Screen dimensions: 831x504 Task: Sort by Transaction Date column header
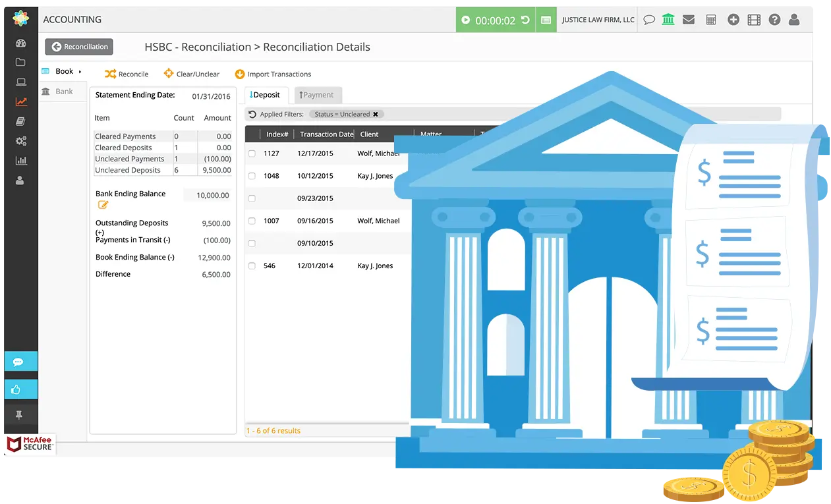[x=326, y=134]
